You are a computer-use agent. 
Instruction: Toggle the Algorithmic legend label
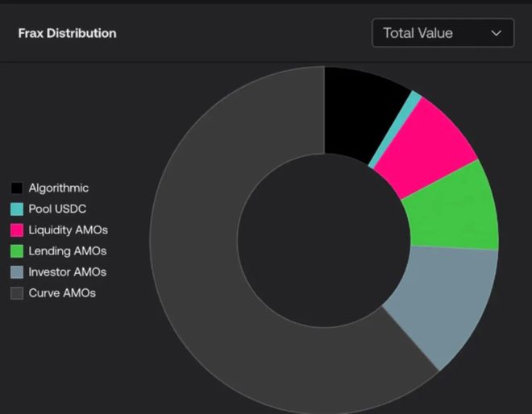point(59,188)
